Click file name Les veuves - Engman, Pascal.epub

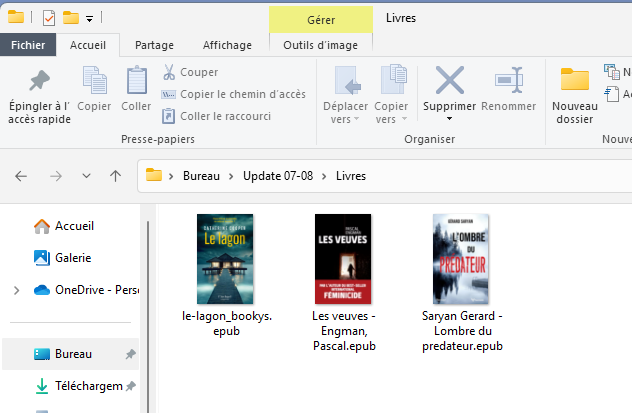(344, 331)
